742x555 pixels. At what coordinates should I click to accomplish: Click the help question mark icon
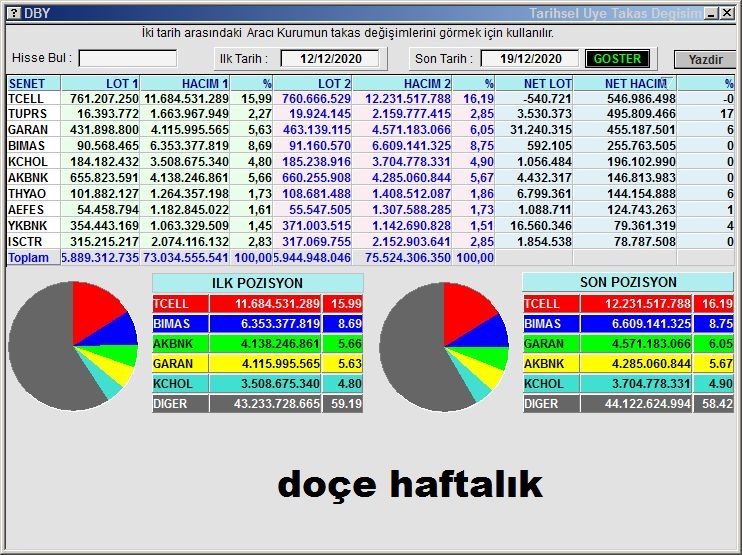click(14, 13)
